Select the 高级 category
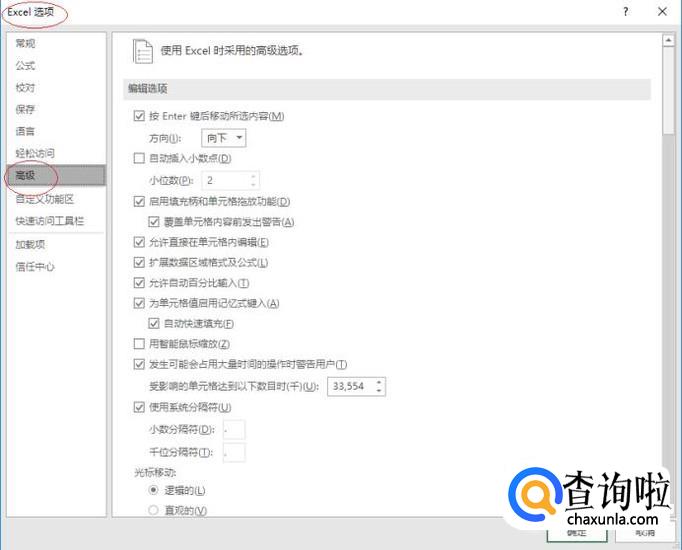Screen dimensions: 682x550 point(56,175)
